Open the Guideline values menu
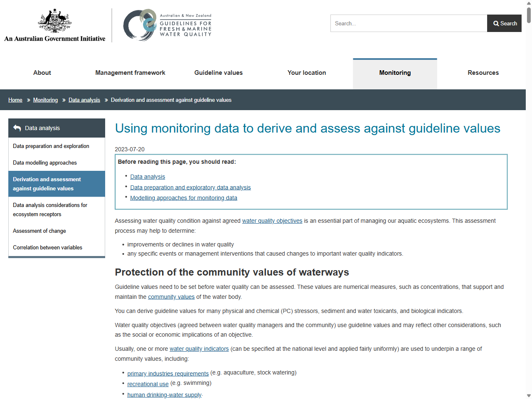 (x=218, y=73)
